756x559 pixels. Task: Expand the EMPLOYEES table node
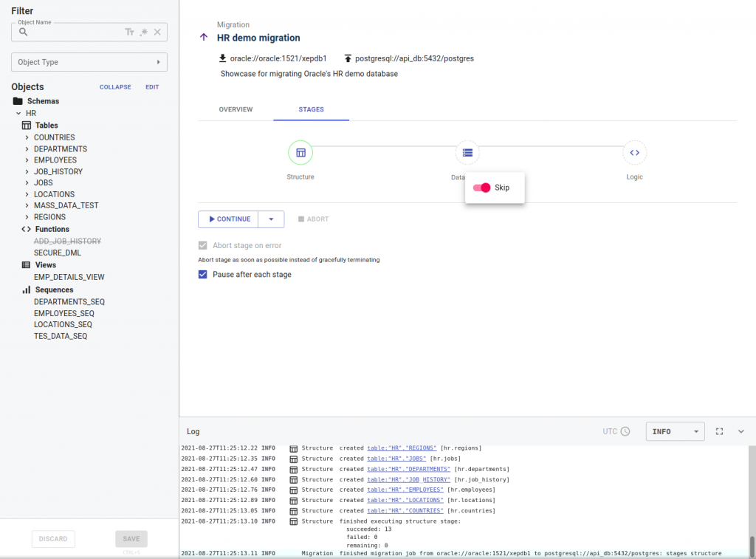(27, 160)
